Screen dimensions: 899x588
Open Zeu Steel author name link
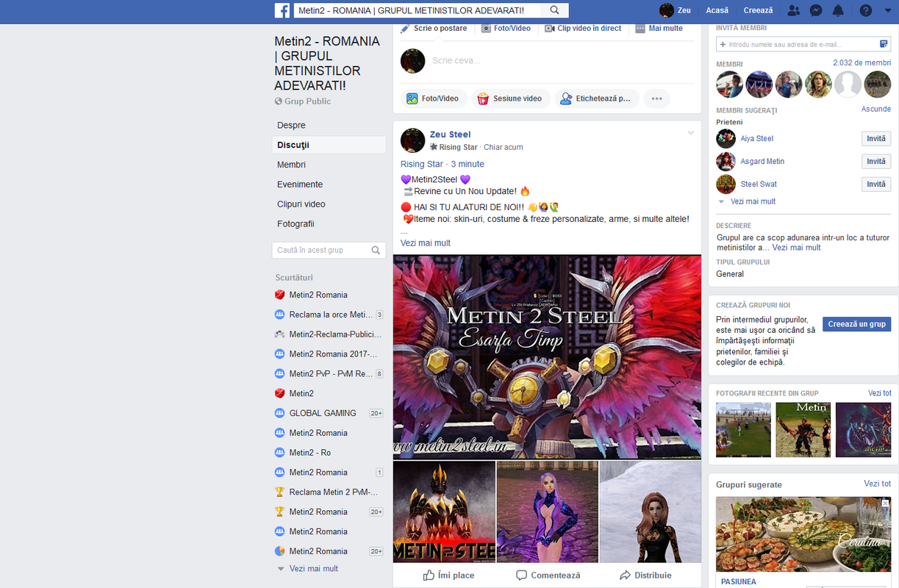click(x=451, y=135)
